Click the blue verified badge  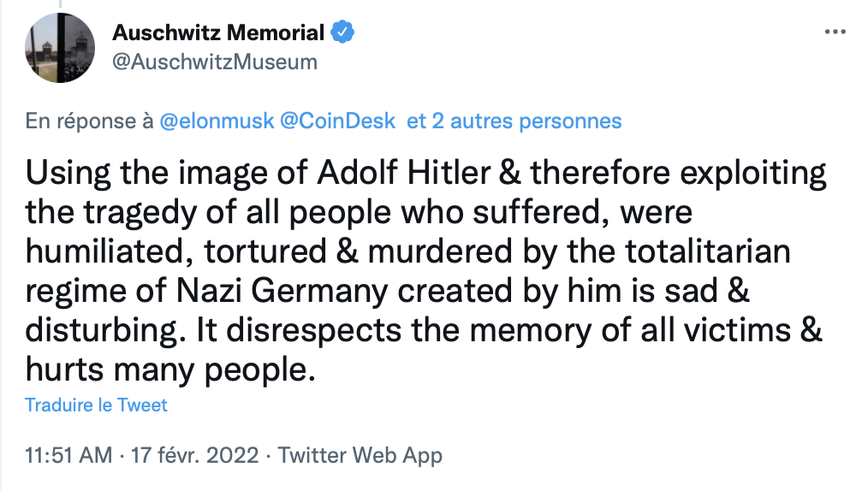(342, 33)
